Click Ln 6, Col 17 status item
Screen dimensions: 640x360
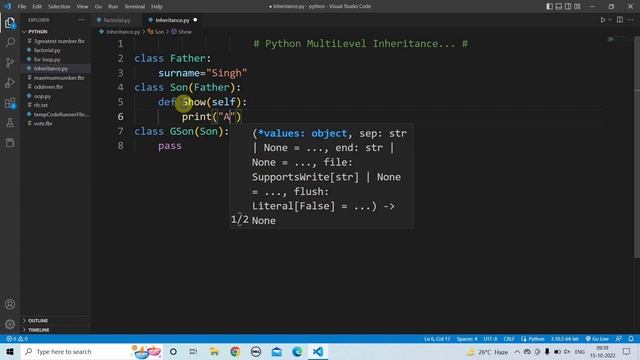point(437,339)
